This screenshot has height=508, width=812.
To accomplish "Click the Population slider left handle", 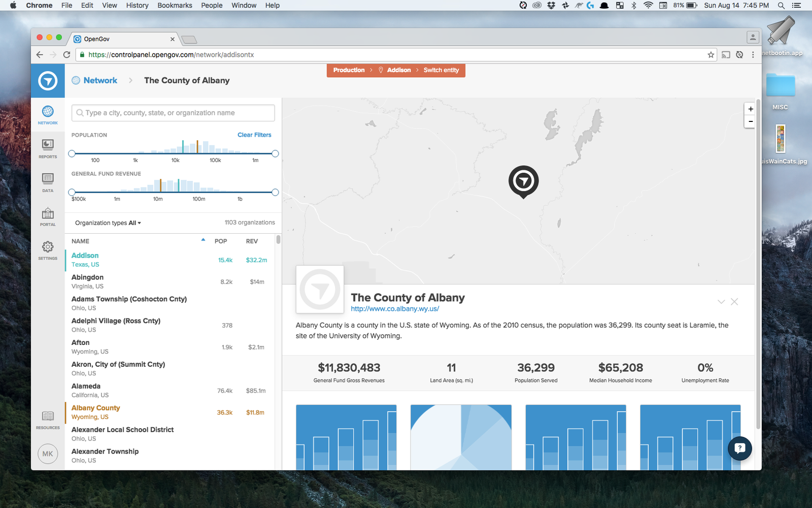I will 72,153.
